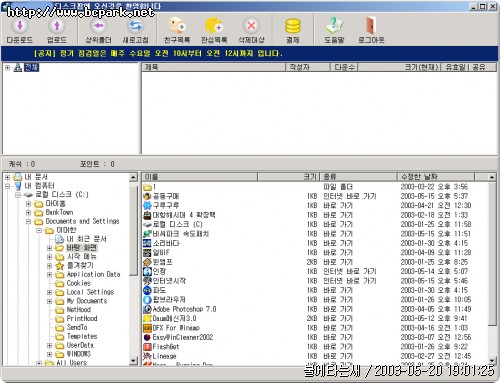Select the Daum메신저3.0 shortcut icon

pyautogui.click(x=147, y=318)
